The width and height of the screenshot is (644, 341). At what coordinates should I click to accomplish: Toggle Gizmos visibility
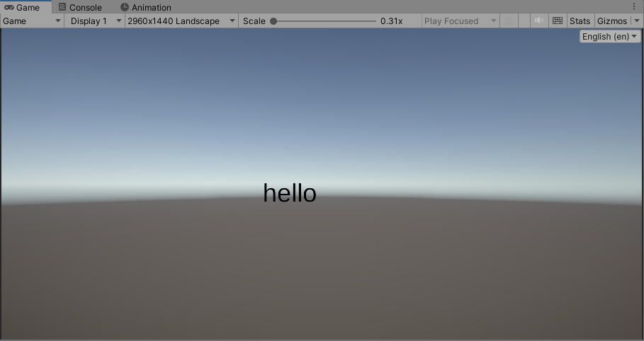(x=612, y=21)
